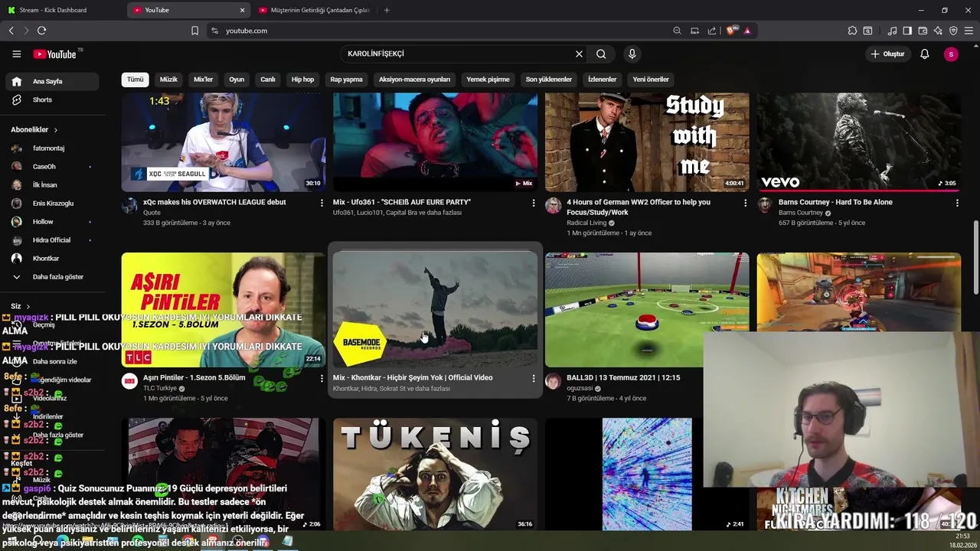Clear the search box with the X
This screenshot has width=980, height=551.
(579, 54)
